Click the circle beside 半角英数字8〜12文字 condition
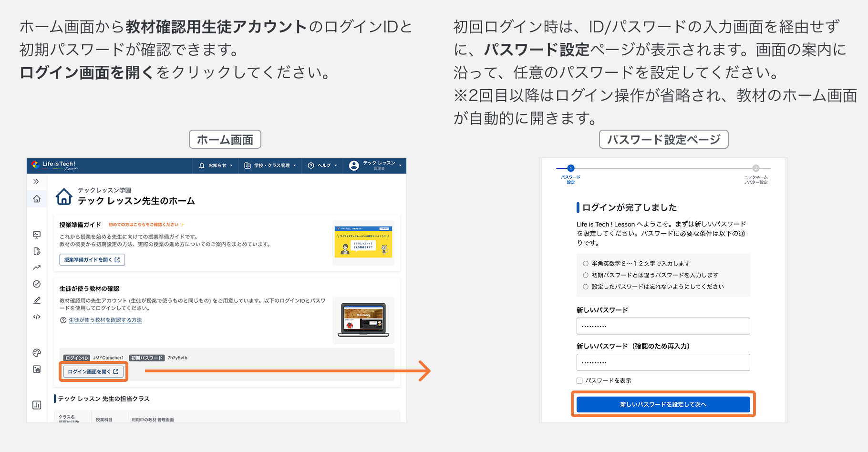The width and height of the screenshot is (868, 452). [x=586, y=263]
